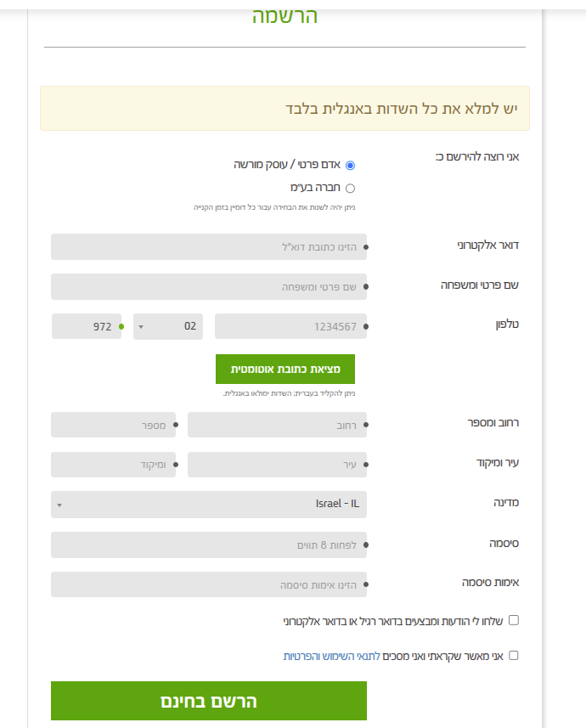Click the מציאת כתובת אוטומטית button
The image size is (586, 728).
point(285,370)
